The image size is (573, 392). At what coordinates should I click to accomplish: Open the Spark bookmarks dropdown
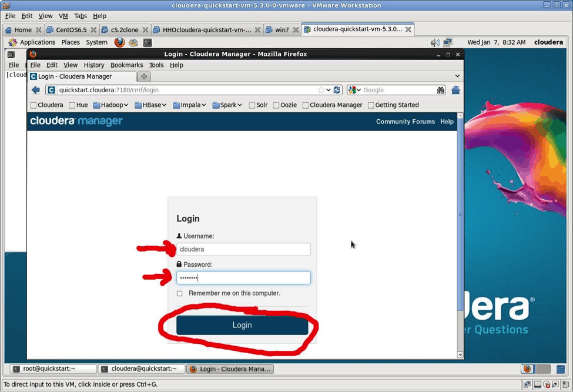[227, 105]
